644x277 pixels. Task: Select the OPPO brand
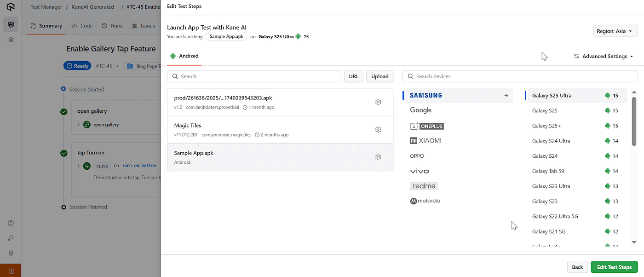click(417, 156)
